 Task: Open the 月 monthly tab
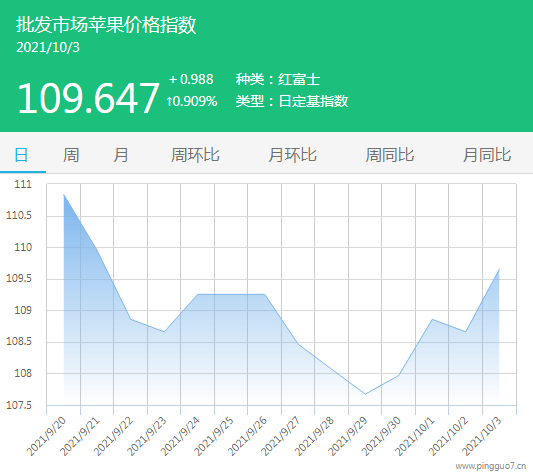point(121,155)
